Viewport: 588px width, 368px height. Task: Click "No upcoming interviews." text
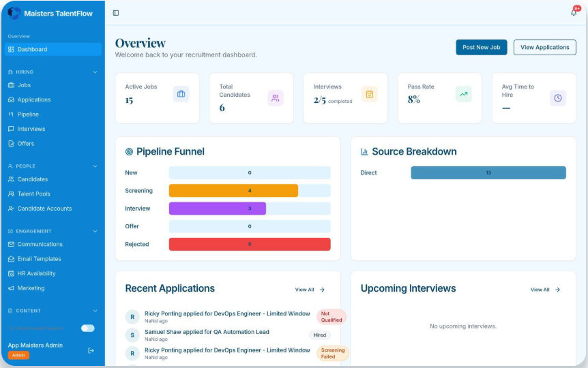pyautogui.click(x=463, y=326)
